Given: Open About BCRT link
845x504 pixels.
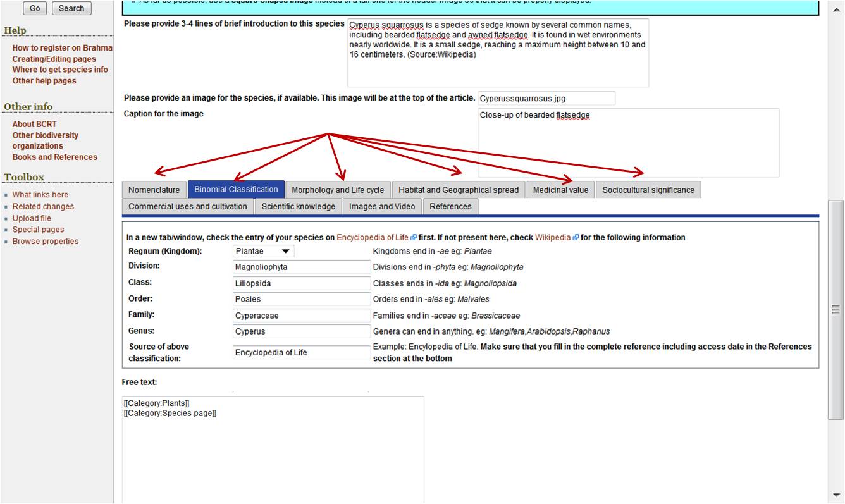Looking at the screenshot, I should 34,124.
